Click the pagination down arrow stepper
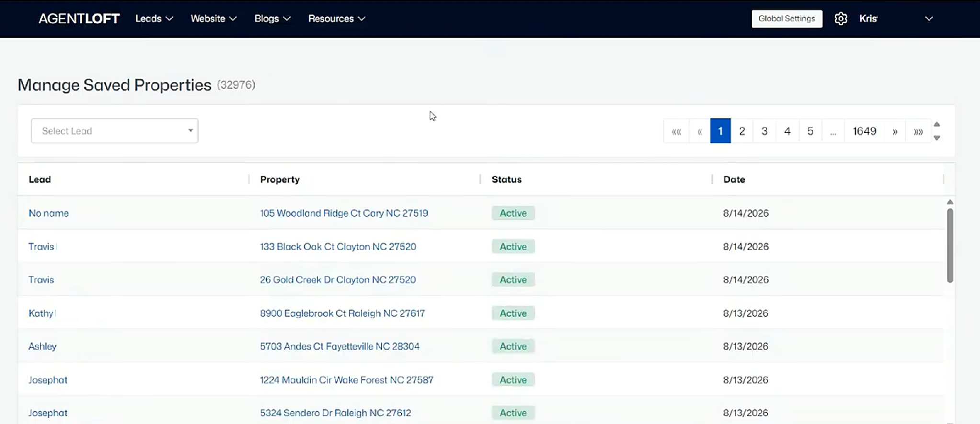Viewport: 980px width, 424px height. (937, 138)
